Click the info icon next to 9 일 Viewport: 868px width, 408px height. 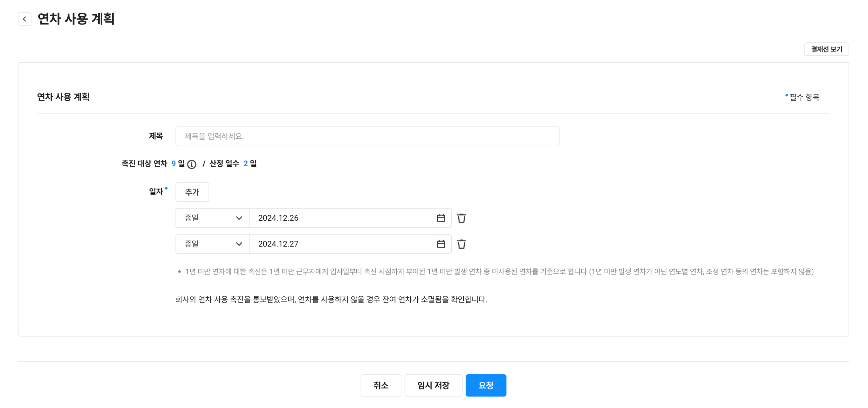click(x=192, y=164)
